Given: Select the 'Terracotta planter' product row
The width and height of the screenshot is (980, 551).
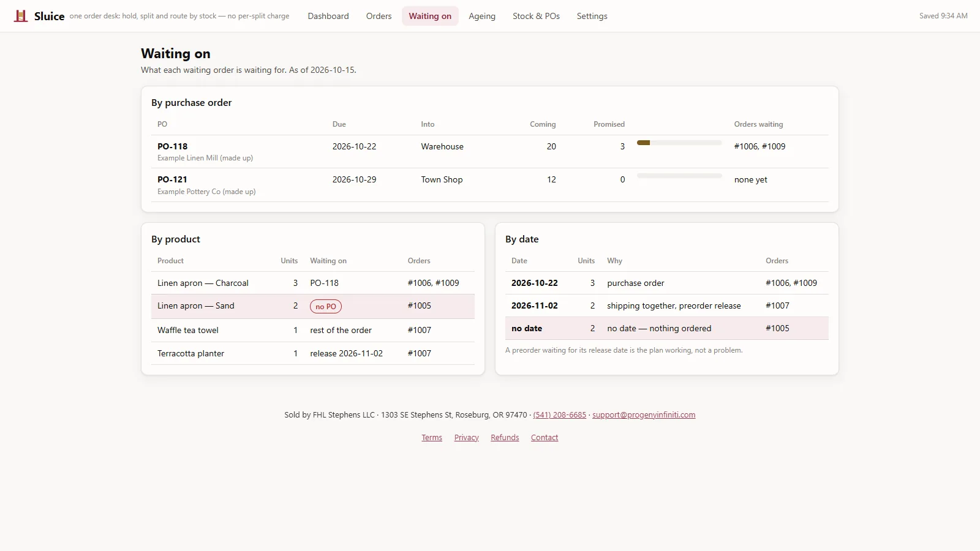Looking at the screenshot, I should (313, 353).
